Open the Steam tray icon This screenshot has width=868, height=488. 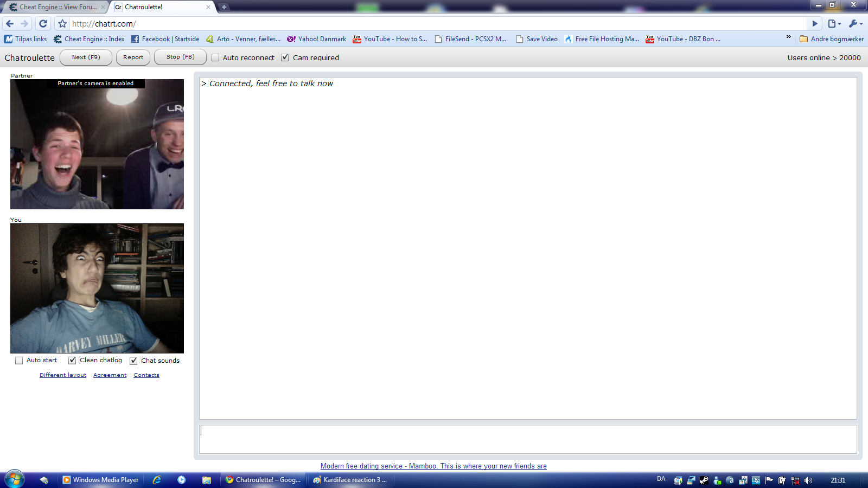tap(704, 480)
